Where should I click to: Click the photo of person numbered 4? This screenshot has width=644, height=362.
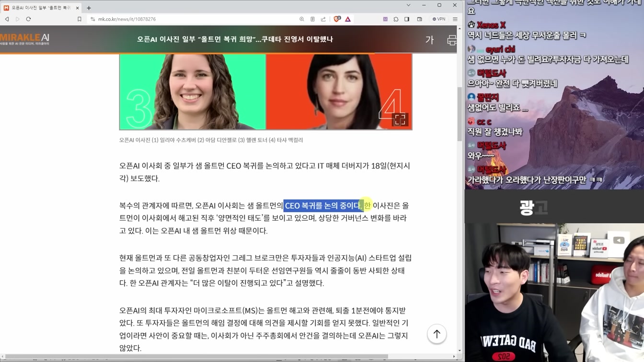coord(339,91)
